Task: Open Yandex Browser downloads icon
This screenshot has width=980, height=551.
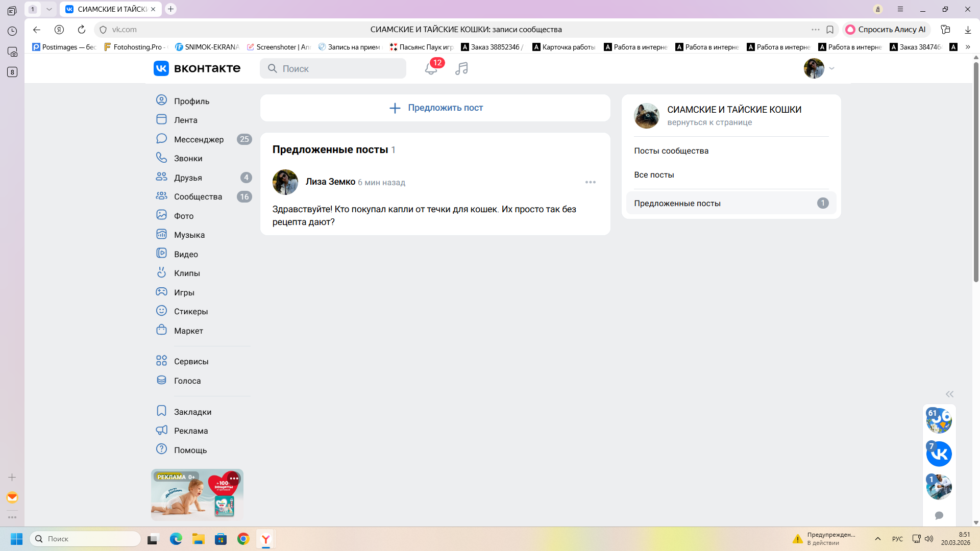Action: 968,30
